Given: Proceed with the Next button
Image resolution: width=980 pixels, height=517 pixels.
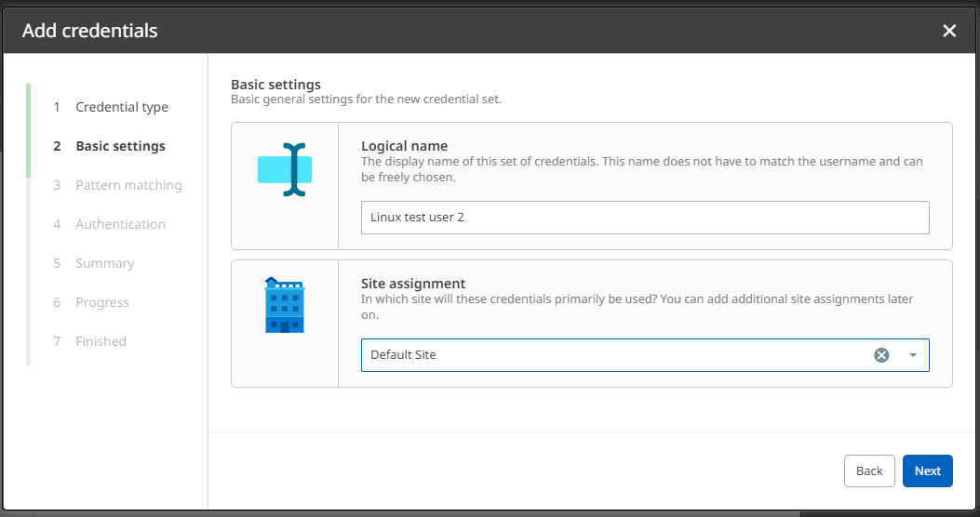Looking at the screenshot, I should [927, 471].
